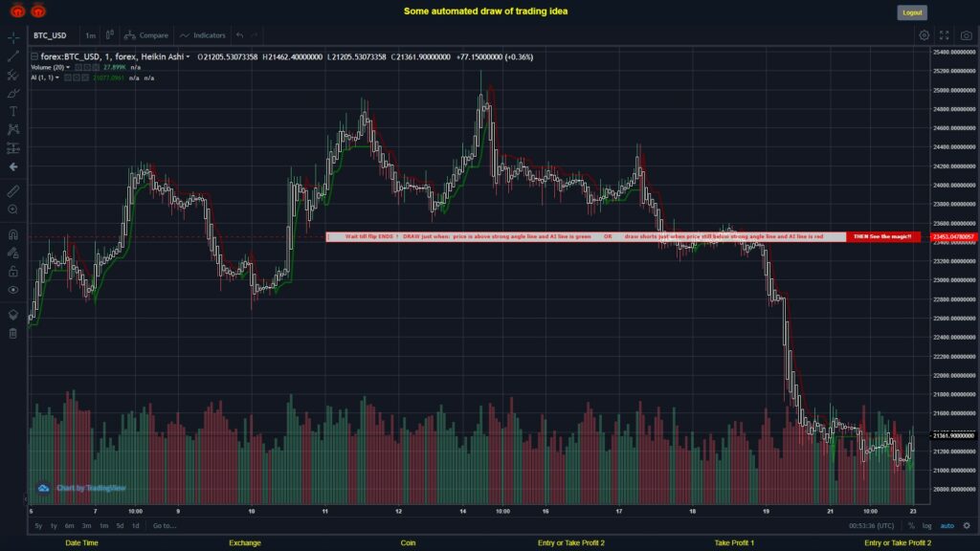Remove the Volume (20) indicator
This screenshot has height=551, width=980.
96,68
